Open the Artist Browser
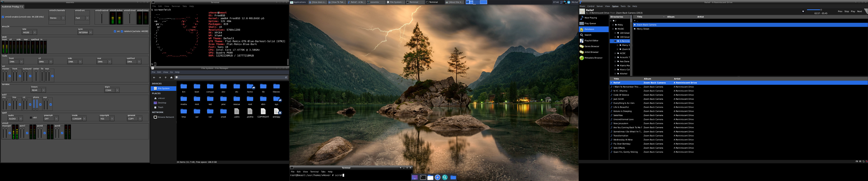The width and height of the screenshot is (868, 181). point(593,52)
